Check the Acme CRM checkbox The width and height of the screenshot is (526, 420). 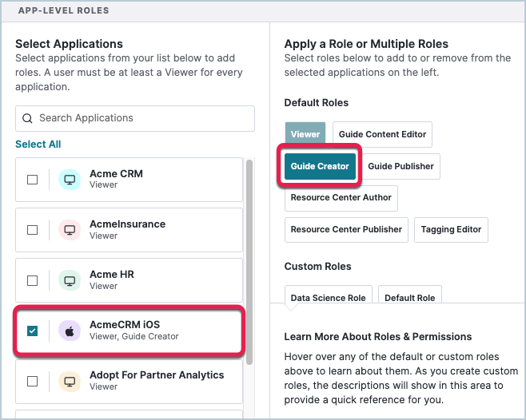tap(32, 180)
